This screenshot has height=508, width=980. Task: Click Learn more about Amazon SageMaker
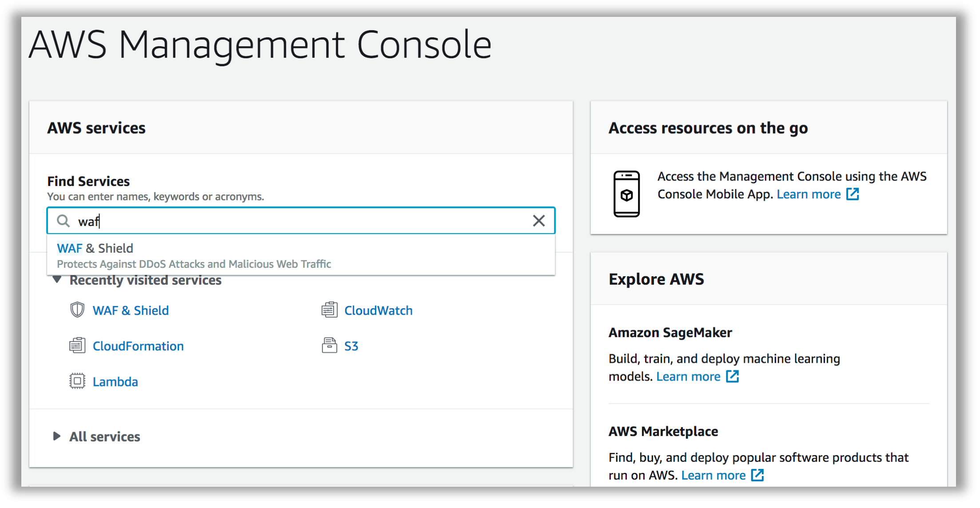[688, 377]
